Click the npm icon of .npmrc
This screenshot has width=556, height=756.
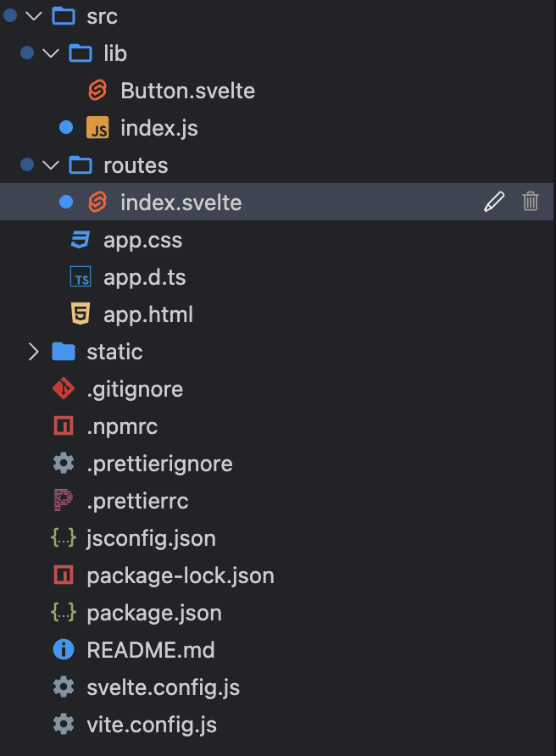click(x=64, y=426)
